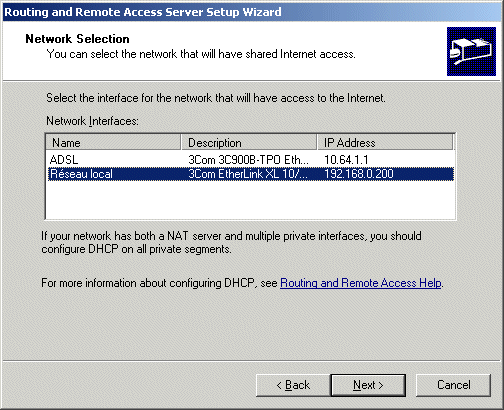
Task: Sort list by IP Address column header
Action: [x=385, y=143]
